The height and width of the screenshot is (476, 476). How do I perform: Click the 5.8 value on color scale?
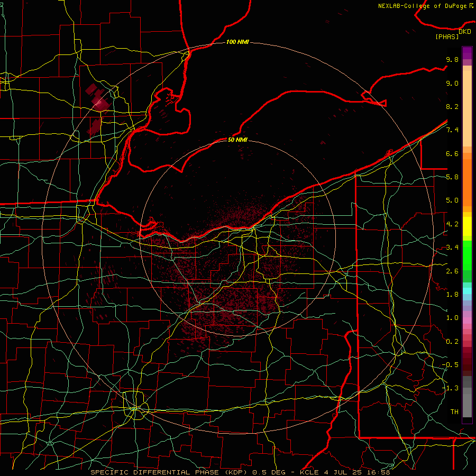(452, 177)
